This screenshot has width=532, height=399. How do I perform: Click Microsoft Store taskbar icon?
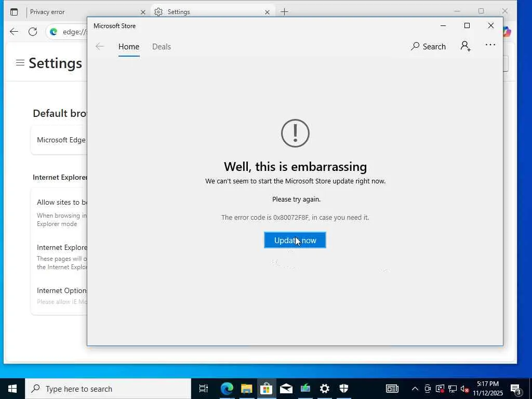pyautogui.click(x=267, y=389)
